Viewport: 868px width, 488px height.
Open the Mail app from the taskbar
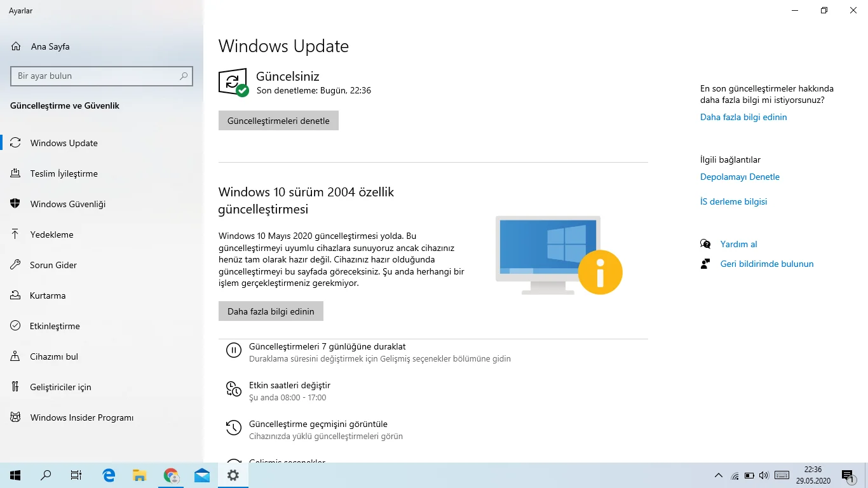click(x=202, y=475)
